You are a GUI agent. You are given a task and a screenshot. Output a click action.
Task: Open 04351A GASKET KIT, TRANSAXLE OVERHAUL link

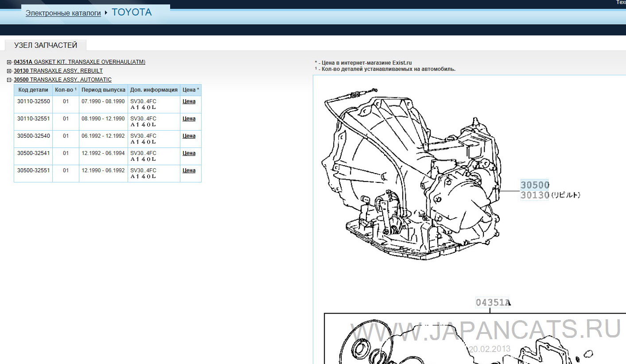tap(79, 62)
